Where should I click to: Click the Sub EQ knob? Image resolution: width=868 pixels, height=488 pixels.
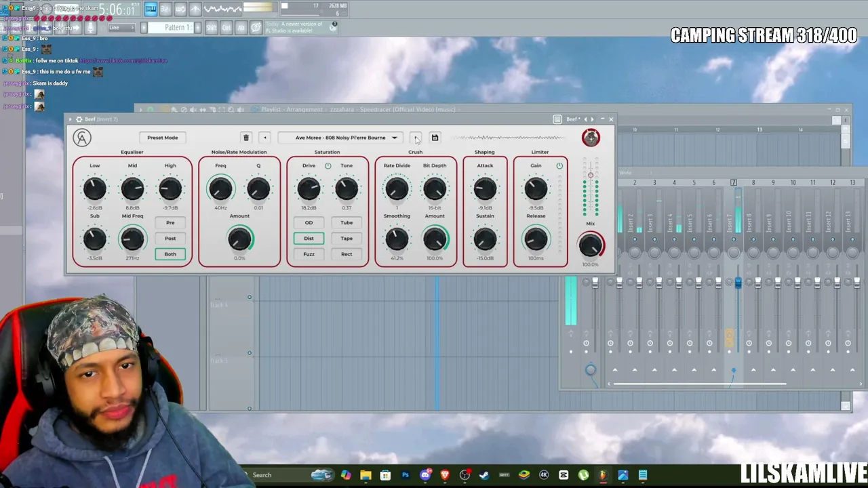pyautogui.click(x=95, y=239)
